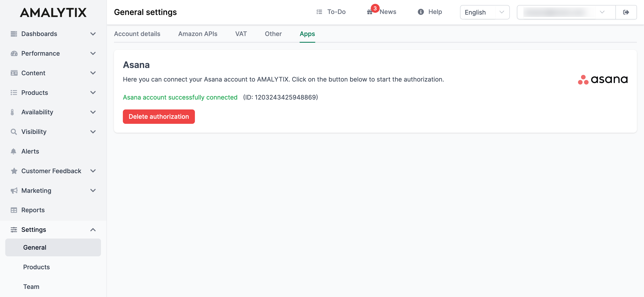Open the Other tab
This screenshot has width=644, height=297.
coord(273,34)
